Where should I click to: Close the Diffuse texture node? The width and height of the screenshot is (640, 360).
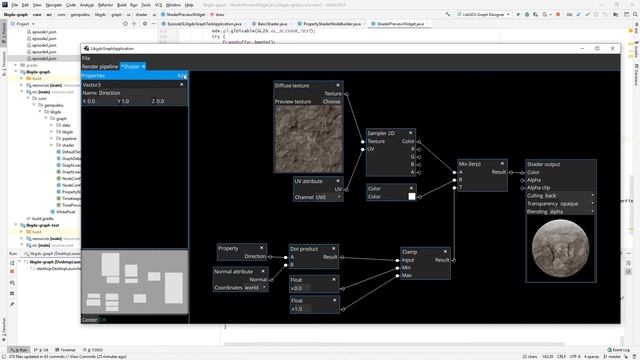pyautogui.click(x=338, y=85)
